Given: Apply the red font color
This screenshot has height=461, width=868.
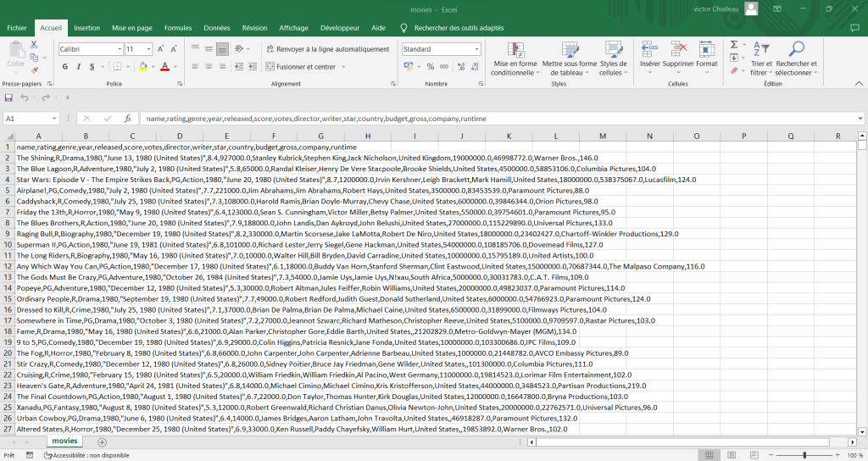Looking at the screenshot, I should click(x=165, y=66).
